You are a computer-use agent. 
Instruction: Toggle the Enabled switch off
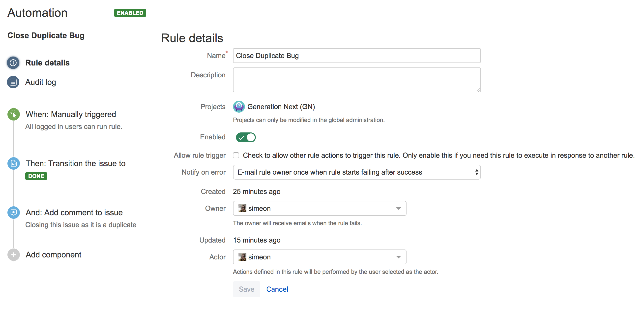click(x=246, y=137)
